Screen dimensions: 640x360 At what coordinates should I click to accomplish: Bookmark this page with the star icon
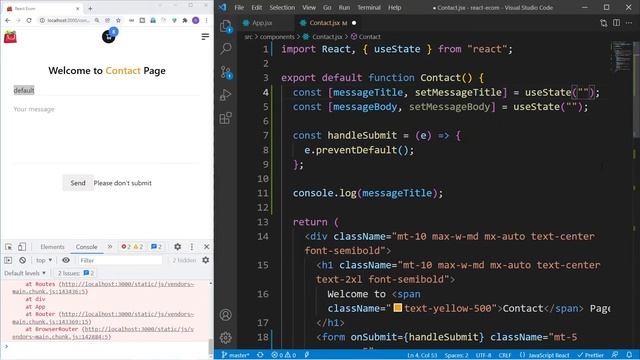pyautogui.click(x=118, y=20)
